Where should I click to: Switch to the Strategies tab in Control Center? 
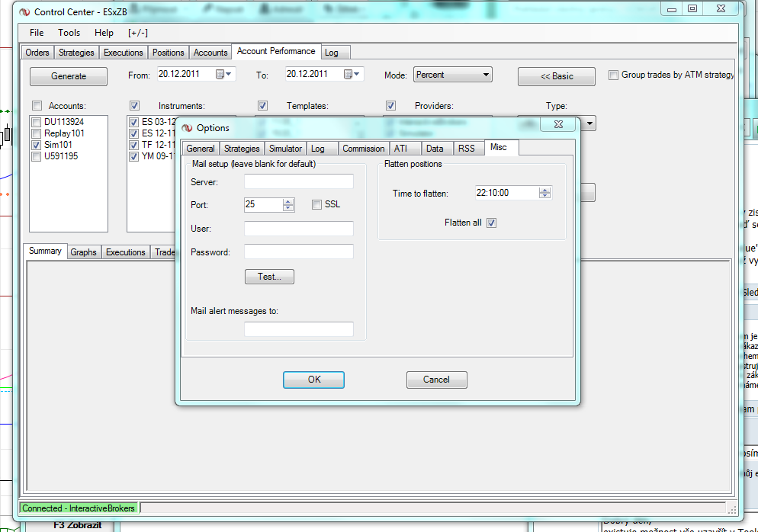(x=76, y=52)
